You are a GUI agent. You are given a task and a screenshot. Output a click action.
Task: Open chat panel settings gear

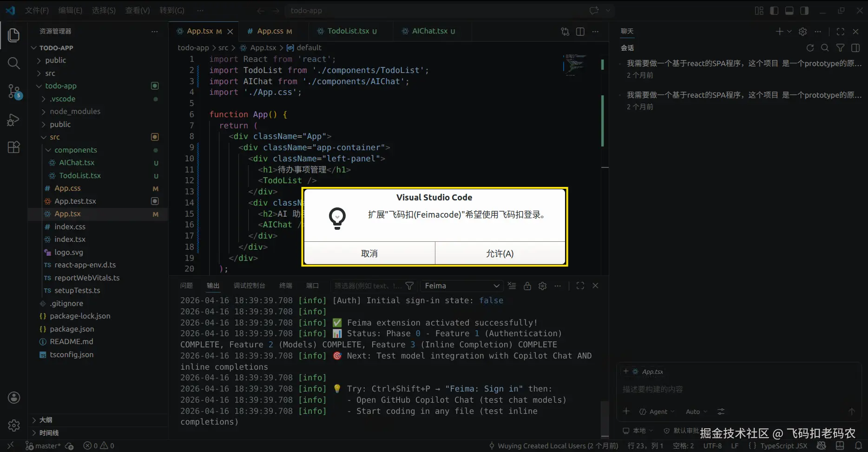(x=802, y=32)
